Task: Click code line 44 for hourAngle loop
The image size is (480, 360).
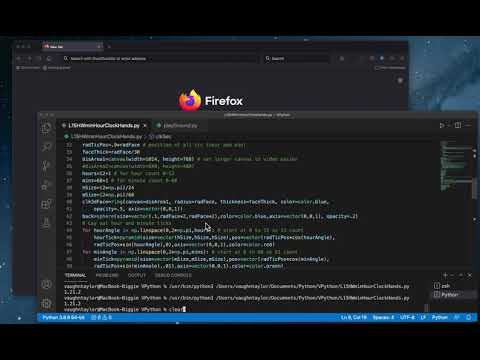Action: pyautogui.click(x=193, y=230)
